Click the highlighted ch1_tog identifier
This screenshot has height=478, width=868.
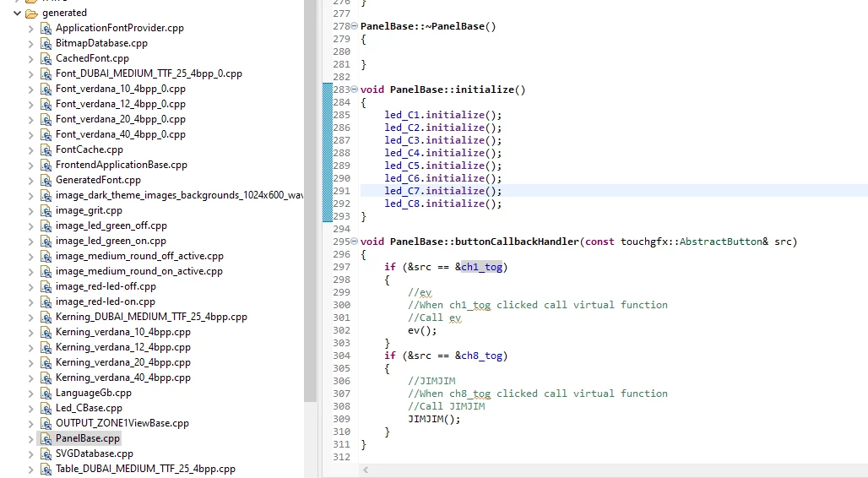[x=481, y=267]
